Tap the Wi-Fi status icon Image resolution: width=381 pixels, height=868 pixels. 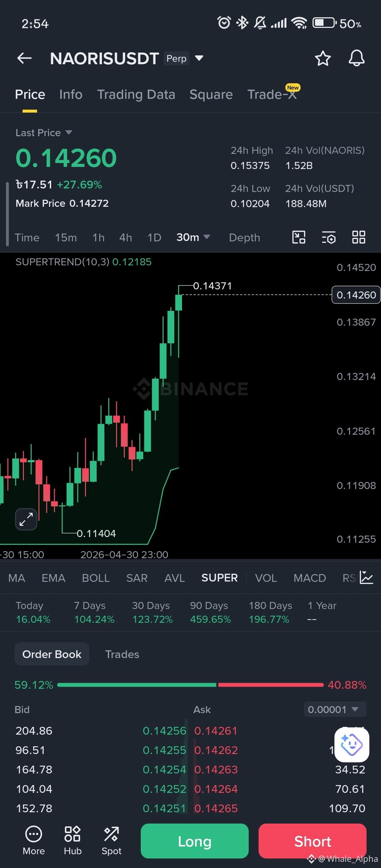coord(299,23)
